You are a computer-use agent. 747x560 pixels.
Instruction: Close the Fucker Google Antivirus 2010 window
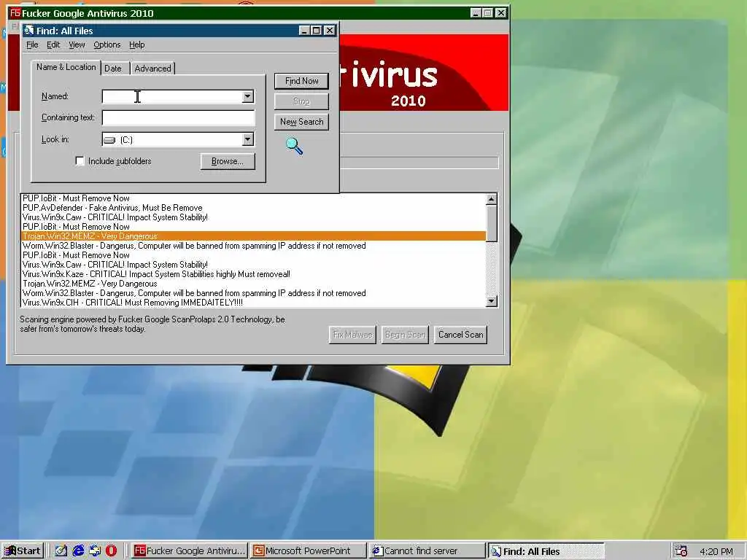(501, 13)
